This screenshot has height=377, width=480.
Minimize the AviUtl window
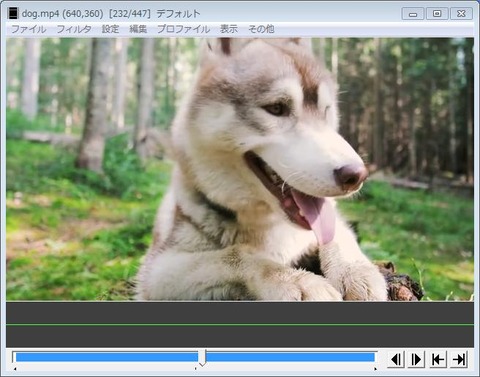click(x=413, y=14)
